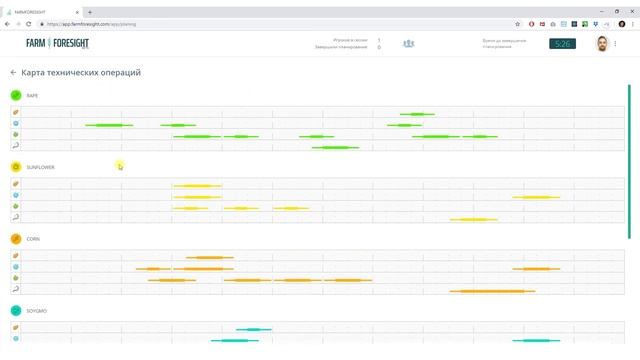This screenshot has height=360, width=640.
Task: Select the orange bar in CORN seed row
Action: click(x=210, y=258)
